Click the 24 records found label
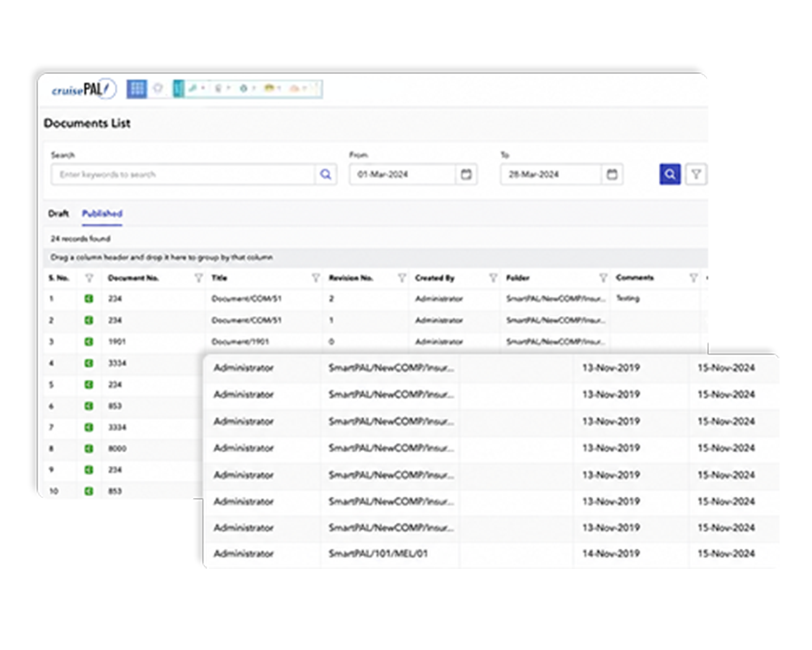Viewport: 812px width, 650px height. (81, 238)
